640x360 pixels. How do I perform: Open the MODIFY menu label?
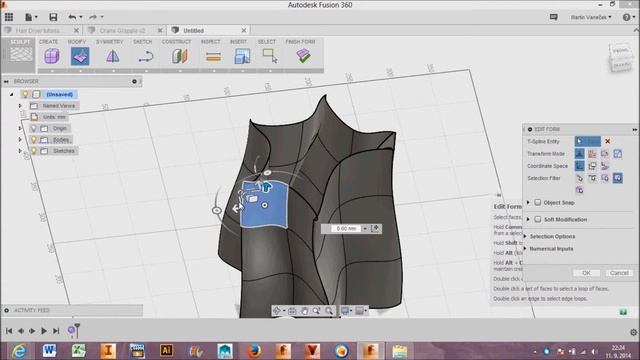point(77,42)
